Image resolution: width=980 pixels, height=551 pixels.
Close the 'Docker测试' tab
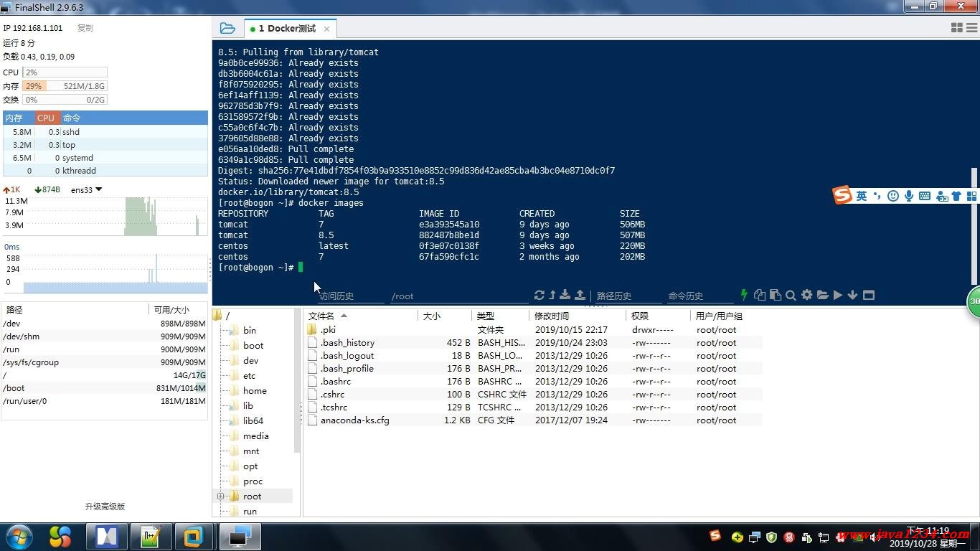[326, 29]
